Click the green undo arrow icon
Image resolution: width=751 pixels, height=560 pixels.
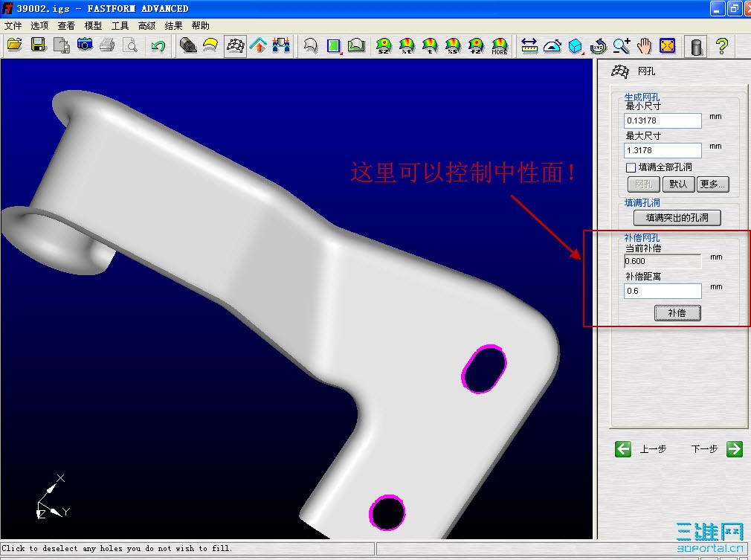pyautogui.click(x=158, y=45)
